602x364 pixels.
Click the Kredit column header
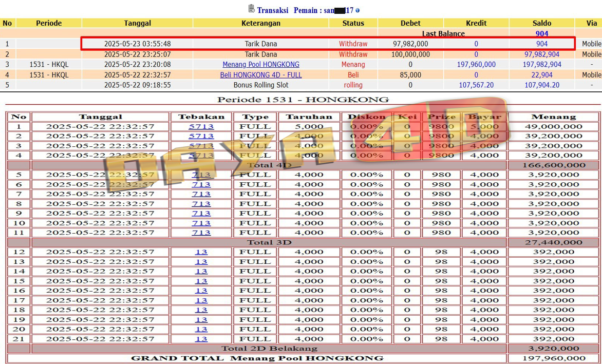(x=476, y=23)
